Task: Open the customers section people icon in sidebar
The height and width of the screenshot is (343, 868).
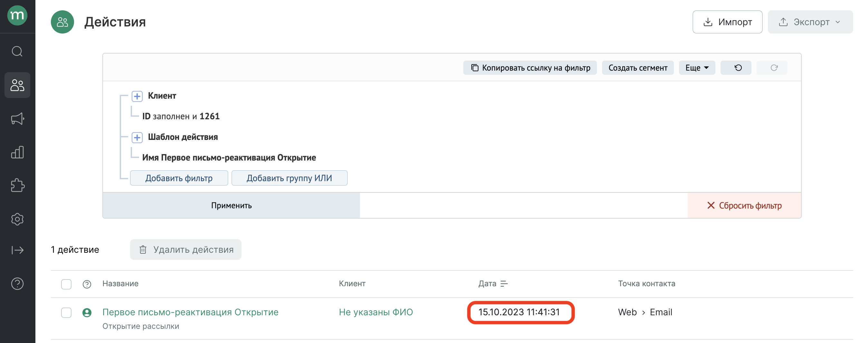Action: pos(17,85)
